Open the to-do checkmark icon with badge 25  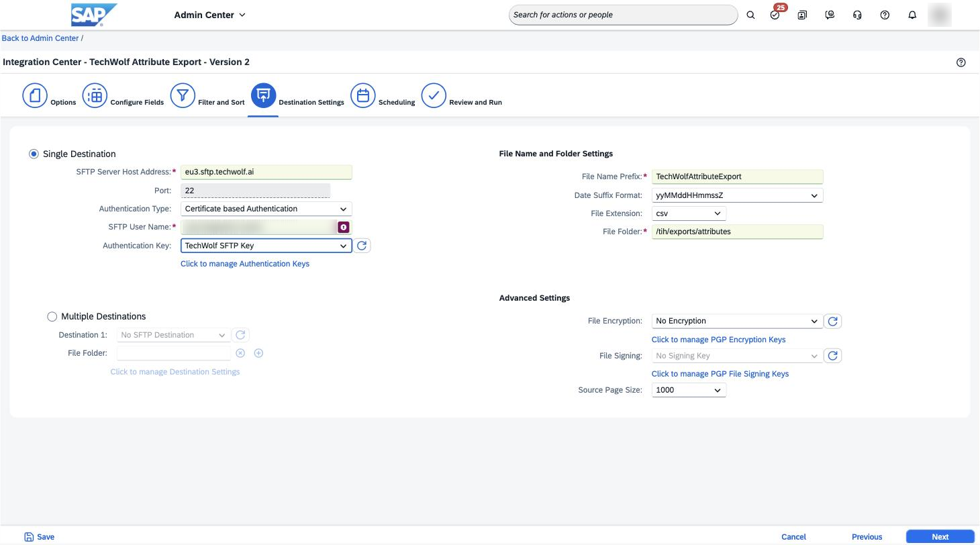click(776, 14)
